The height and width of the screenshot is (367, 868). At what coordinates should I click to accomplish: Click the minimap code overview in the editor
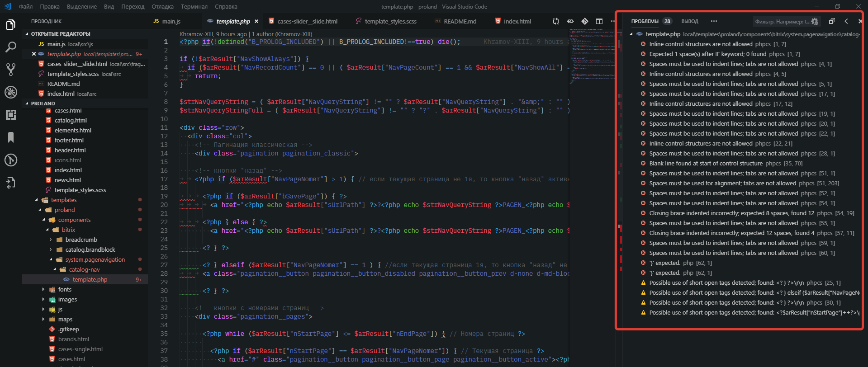591,54
